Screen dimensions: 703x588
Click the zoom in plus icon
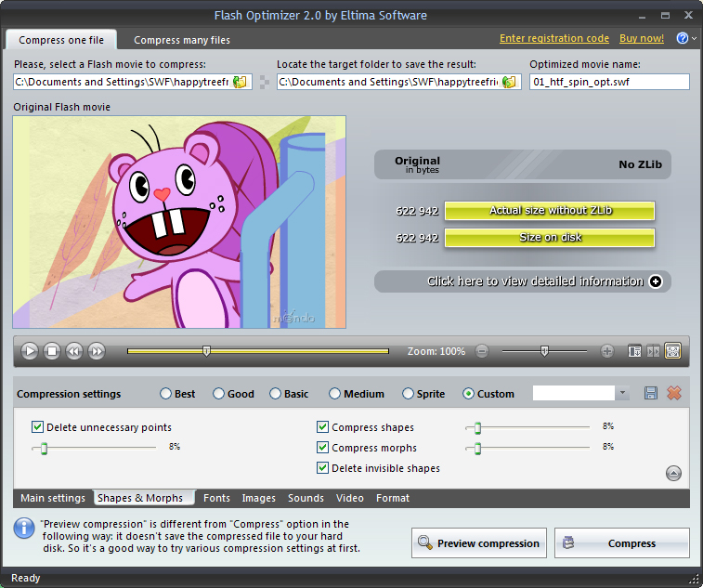point(607,351)
